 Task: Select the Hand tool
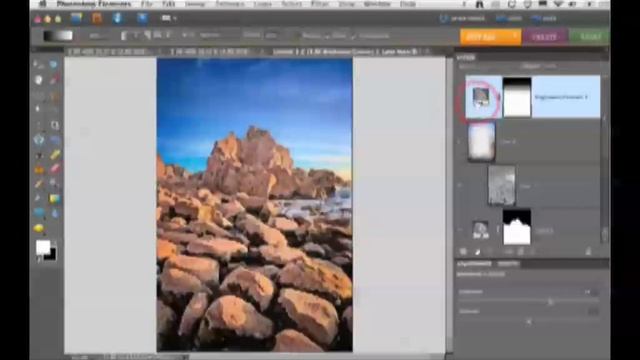pyautogui.click(x=38, y=80)
